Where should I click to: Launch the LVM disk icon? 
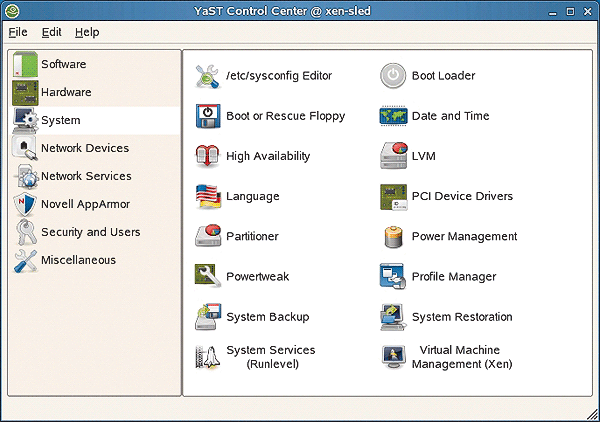393,155
